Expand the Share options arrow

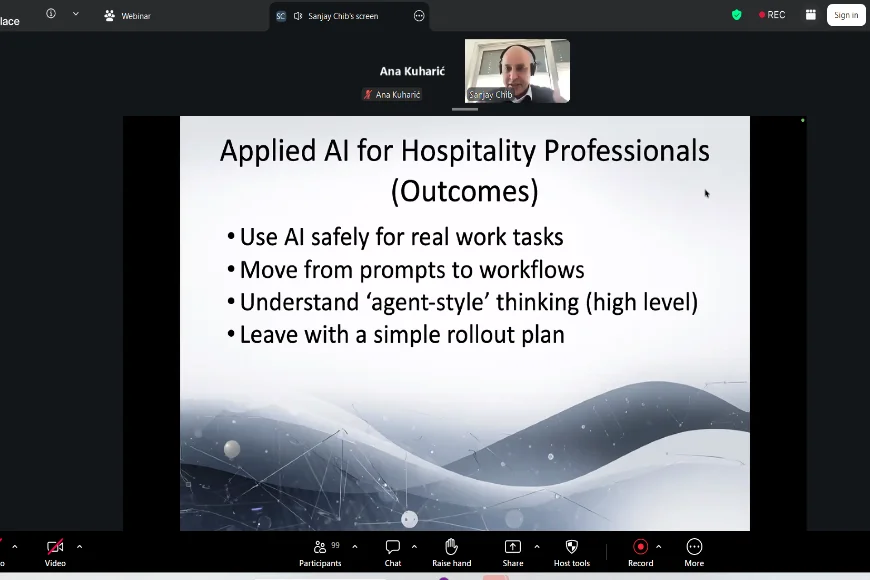click(x=537, y=546)
